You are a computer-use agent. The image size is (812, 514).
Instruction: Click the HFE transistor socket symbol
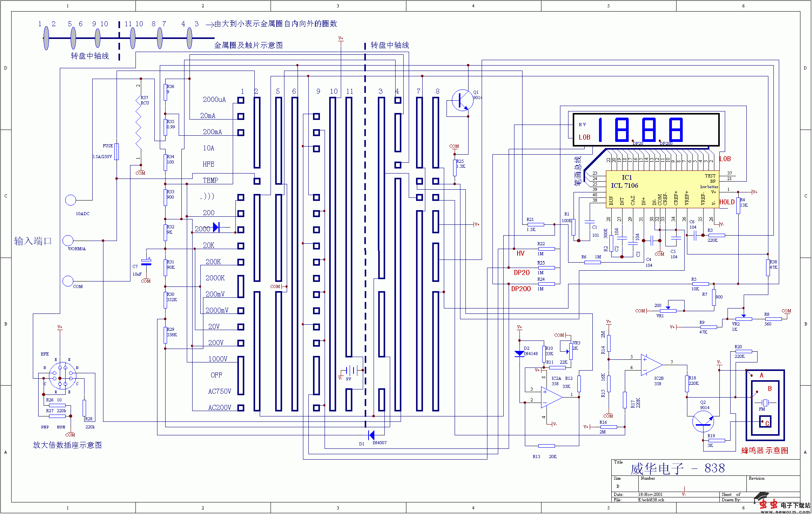tap(62, 376)
